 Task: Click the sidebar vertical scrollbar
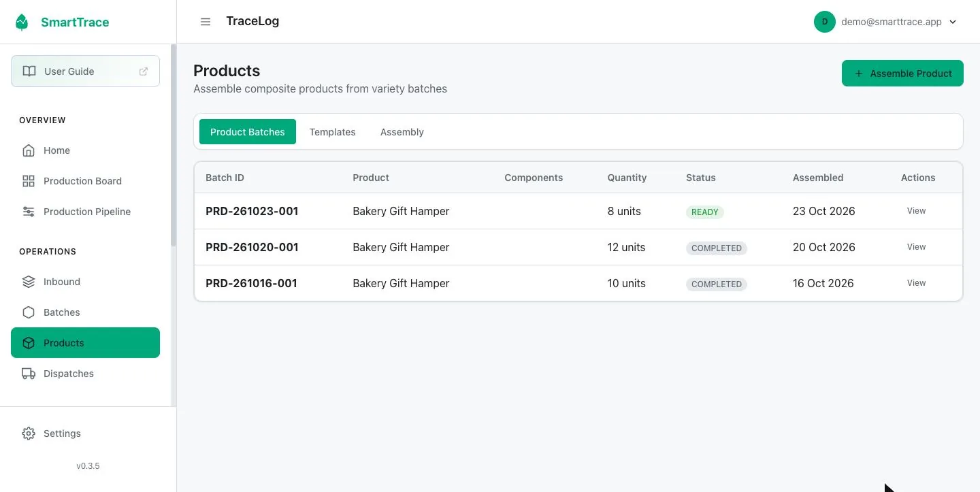click(174, 144)
